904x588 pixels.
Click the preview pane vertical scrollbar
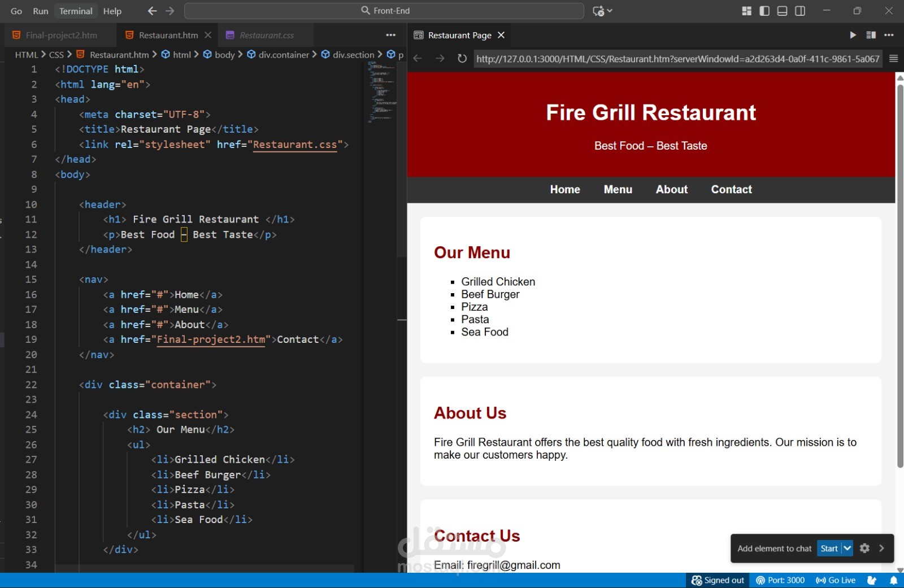coord(899,276)
